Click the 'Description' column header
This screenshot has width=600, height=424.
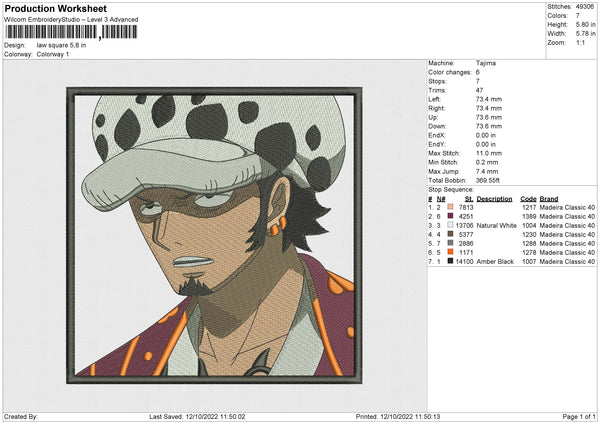pyautogui.click(x=494, y=199)
